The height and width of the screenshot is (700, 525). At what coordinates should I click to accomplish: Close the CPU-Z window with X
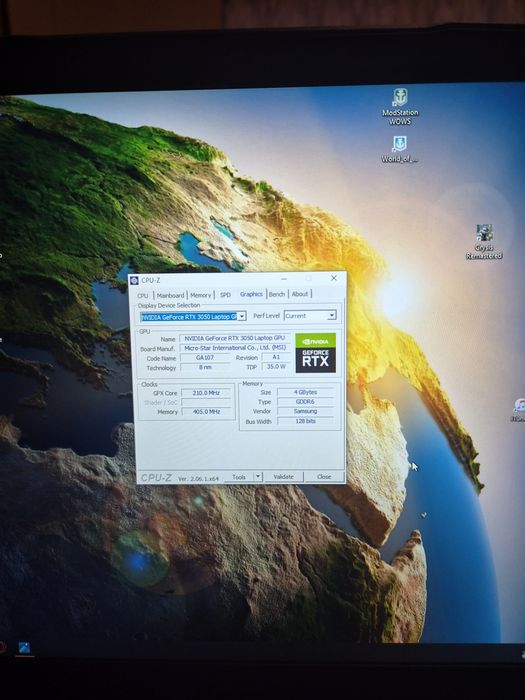[x=334, y=278]
